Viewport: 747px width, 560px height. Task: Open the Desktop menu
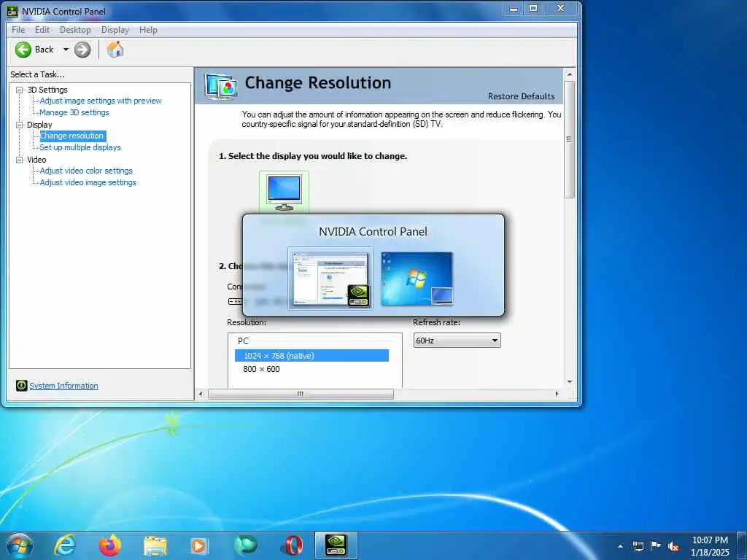coord(75,29)
